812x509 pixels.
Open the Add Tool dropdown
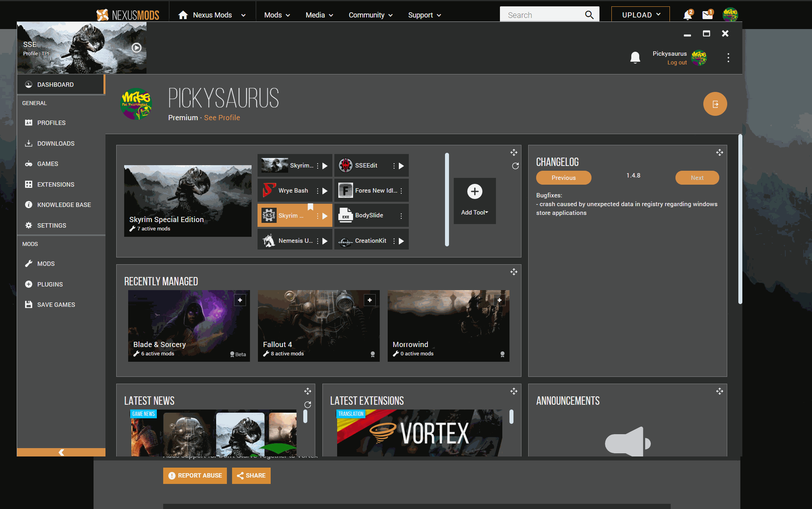(x=474, y=201)
